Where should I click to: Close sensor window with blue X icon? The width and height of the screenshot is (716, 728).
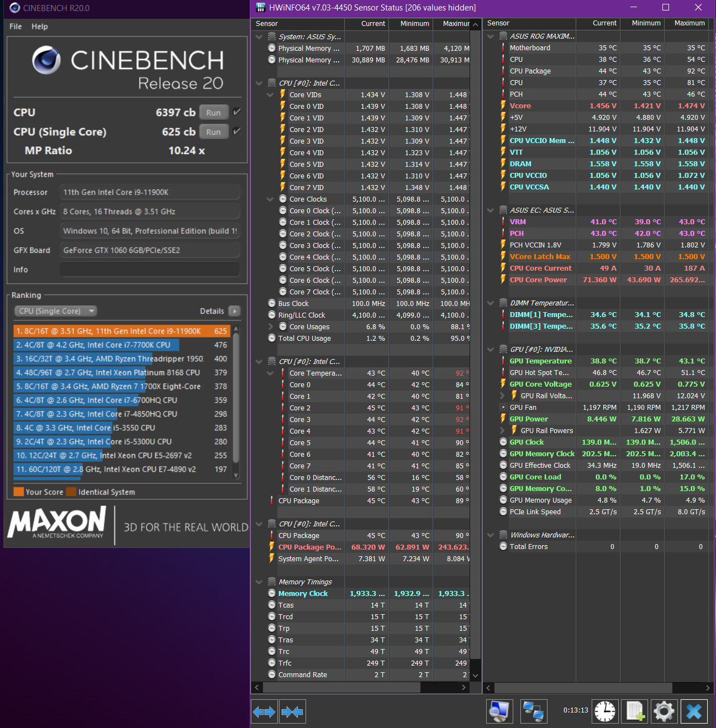pyautogui.click(x=694, y=711)
